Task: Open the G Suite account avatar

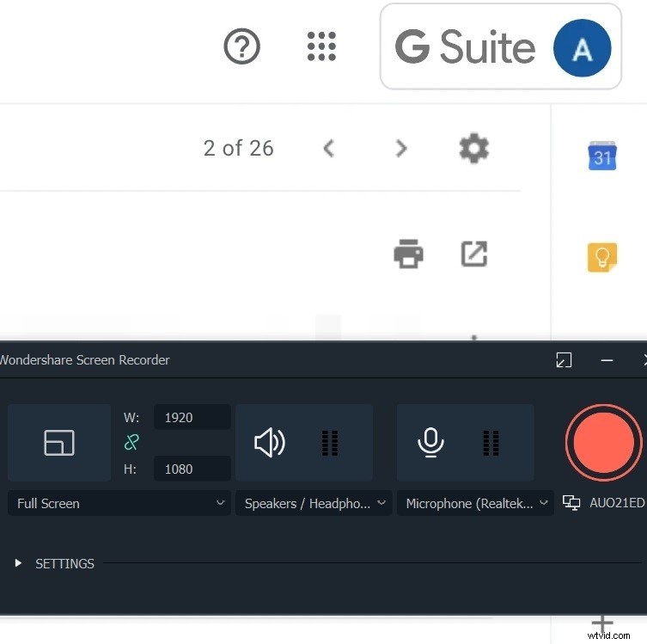Action: [x=582, y=48]
